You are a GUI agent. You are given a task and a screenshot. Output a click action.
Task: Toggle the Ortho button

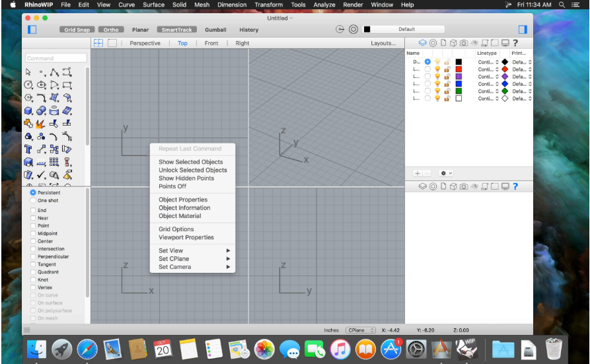[111, 30]
